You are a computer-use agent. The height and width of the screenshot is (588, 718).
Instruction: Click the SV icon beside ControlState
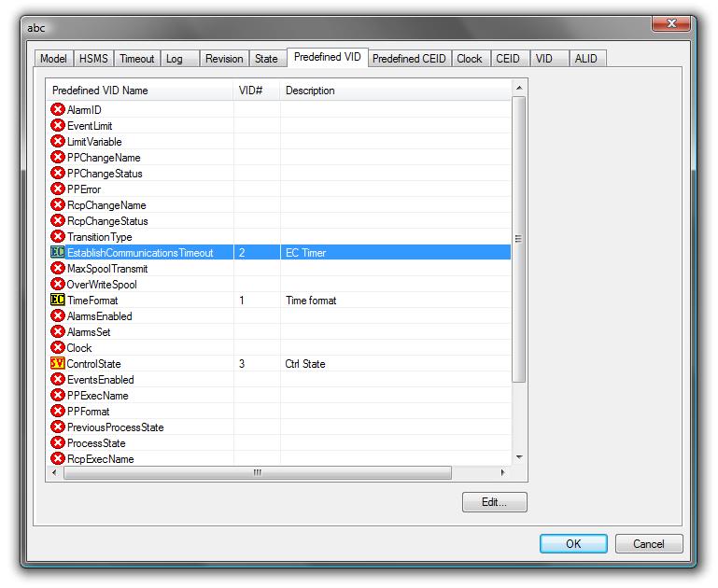click(x=58, y=364)
